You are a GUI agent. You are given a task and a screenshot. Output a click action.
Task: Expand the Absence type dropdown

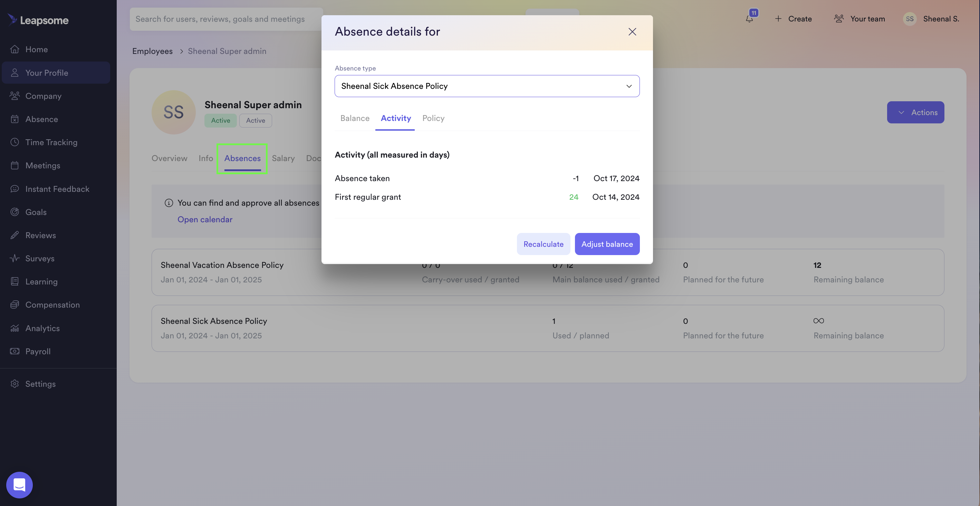pyautogui.click(x=487, y=86)
